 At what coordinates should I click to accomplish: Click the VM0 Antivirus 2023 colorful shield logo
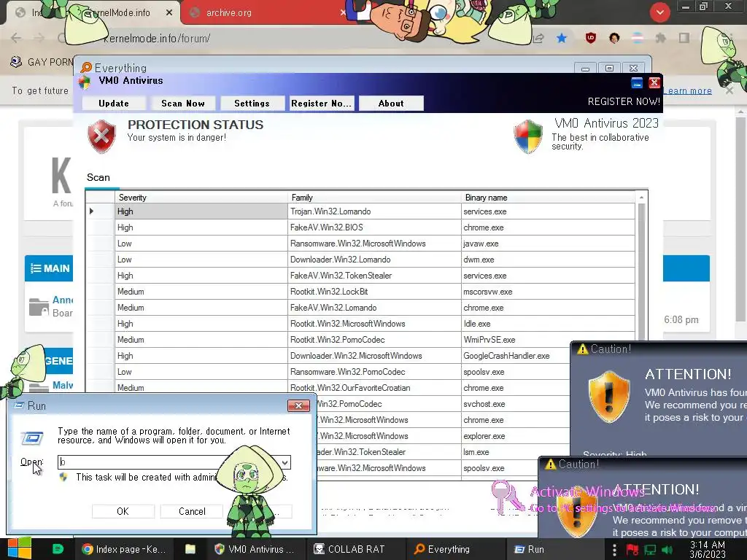click(x=528, y=136)
